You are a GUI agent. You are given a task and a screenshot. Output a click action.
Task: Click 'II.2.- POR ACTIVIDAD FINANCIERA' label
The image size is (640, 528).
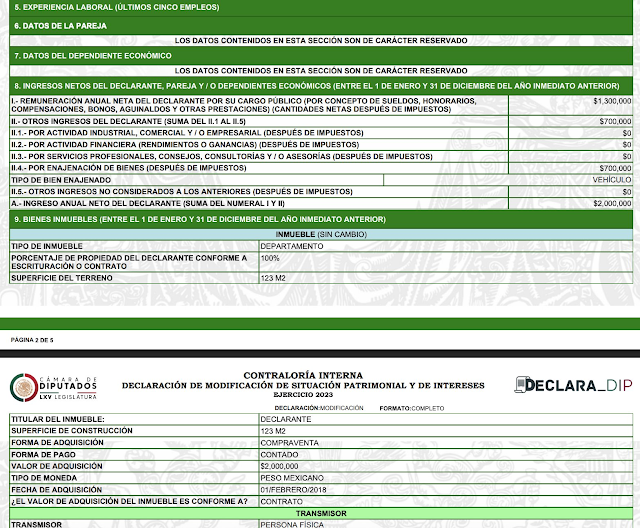click(185, 145)
